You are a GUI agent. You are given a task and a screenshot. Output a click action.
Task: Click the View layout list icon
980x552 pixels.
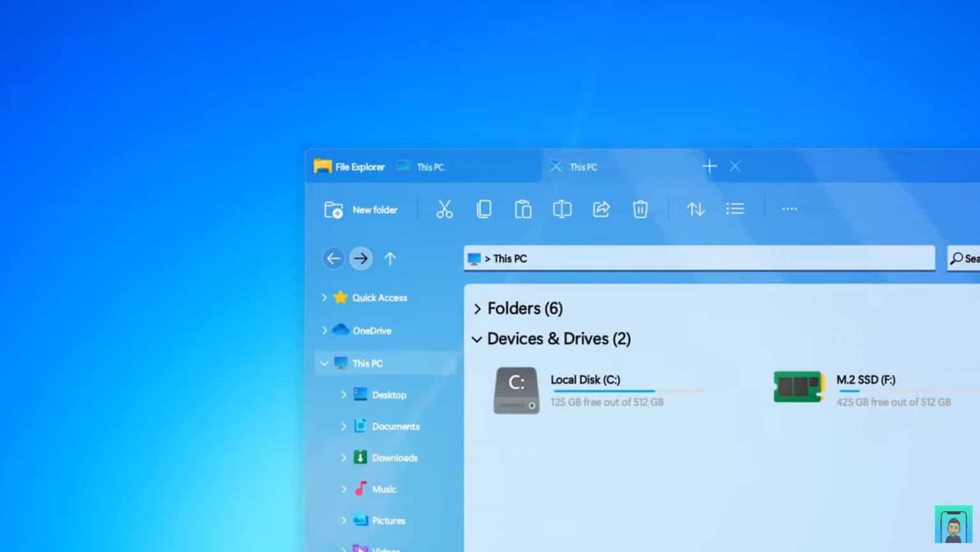(735, 209)
